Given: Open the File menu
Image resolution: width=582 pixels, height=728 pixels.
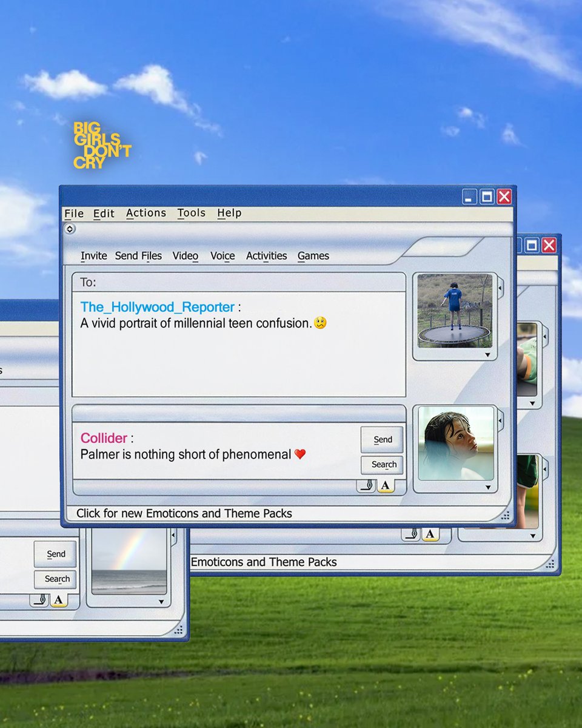Looking at the screenshot, I should click(74, 213).
